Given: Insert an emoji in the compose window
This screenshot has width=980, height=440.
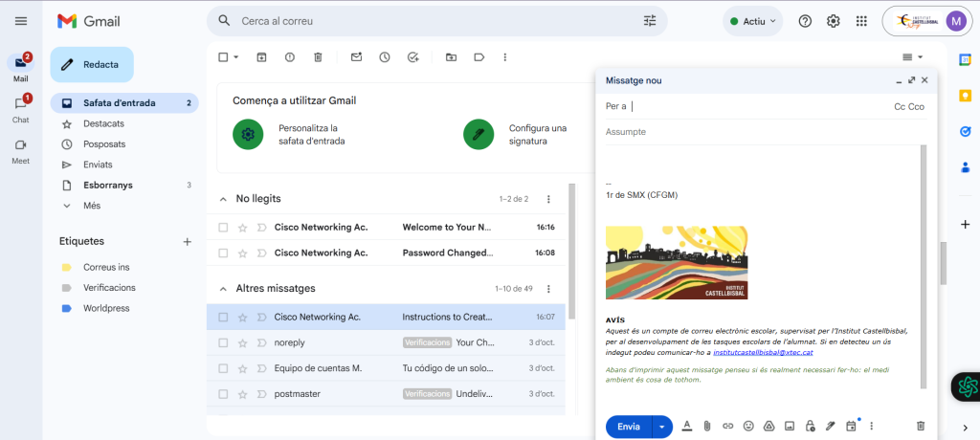Looking at the screenshot, I should [748, 426].
